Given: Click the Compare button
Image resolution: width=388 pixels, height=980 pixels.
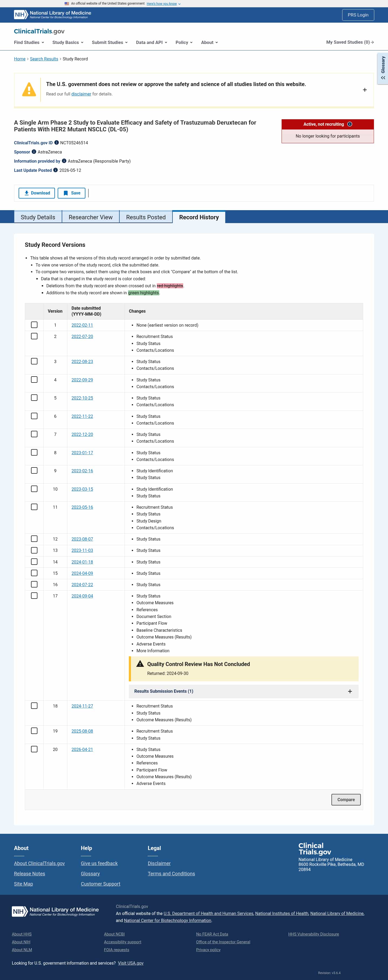Looking at the screenshot, I should point(346,799).
